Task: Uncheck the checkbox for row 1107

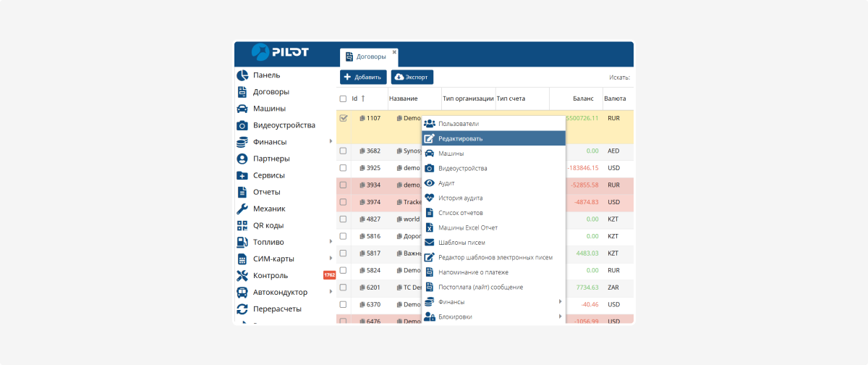Action: [343, 117]
